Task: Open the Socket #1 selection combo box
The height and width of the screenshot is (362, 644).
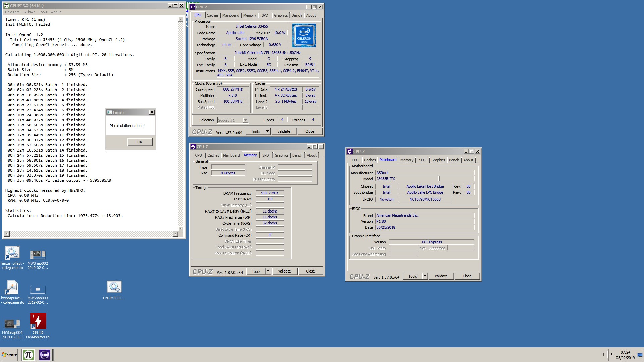Action: tap(232, 120)
